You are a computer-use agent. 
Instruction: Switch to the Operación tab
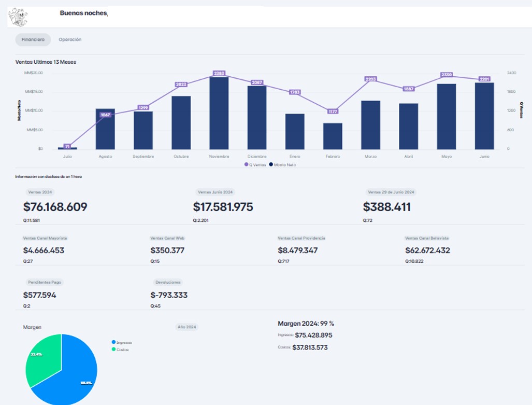point(70,40)
